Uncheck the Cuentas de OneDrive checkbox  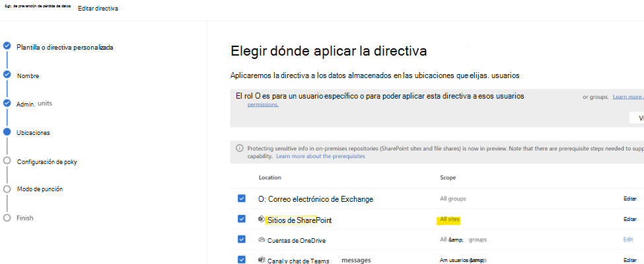tap(242, 240)
